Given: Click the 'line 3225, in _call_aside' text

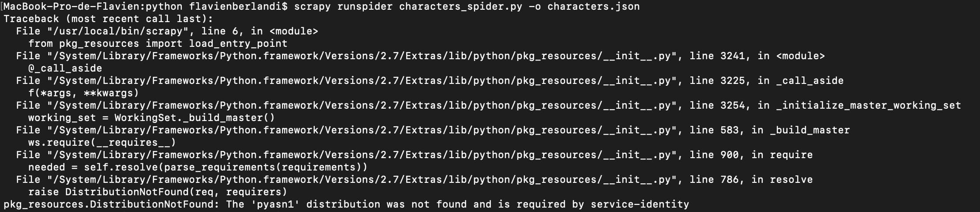Looking at the screenshot, I should 766,81.
